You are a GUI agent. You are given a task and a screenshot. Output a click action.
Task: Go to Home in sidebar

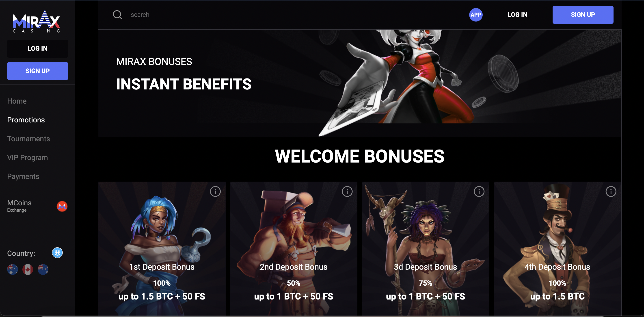click(17, 101)
